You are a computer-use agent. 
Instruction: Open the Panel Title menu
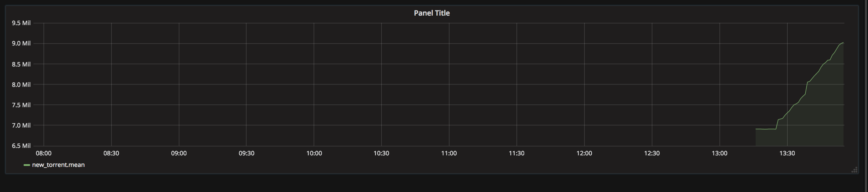(432, 13)
